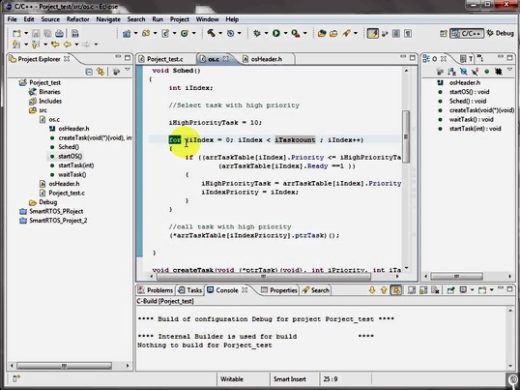Open the Refactor menu
Viewport: 520px width, 390px height.
coord(78,19)
